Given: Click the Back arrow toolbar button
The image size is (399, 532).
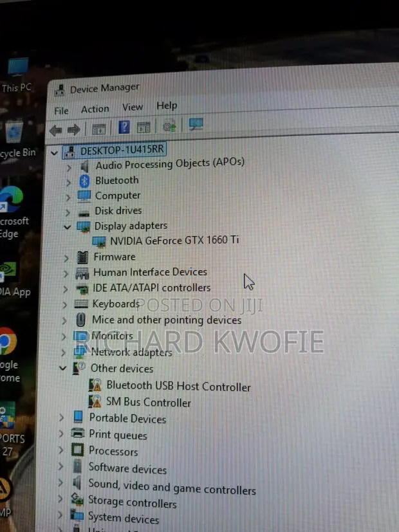Looking at the screenshot, I should [x=55, y=130].
